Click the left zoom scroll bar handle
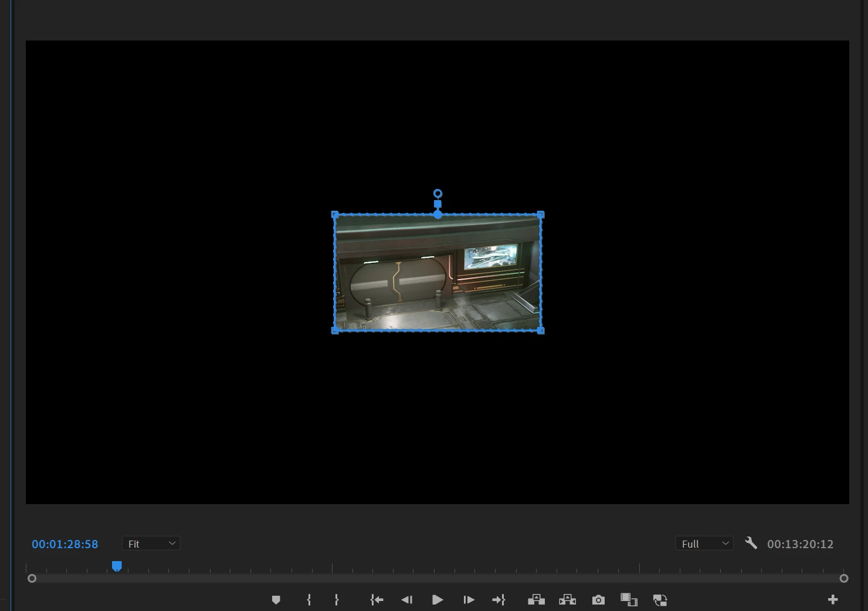Viewport: 868px width, 611px height. click(x=32, y=579)
